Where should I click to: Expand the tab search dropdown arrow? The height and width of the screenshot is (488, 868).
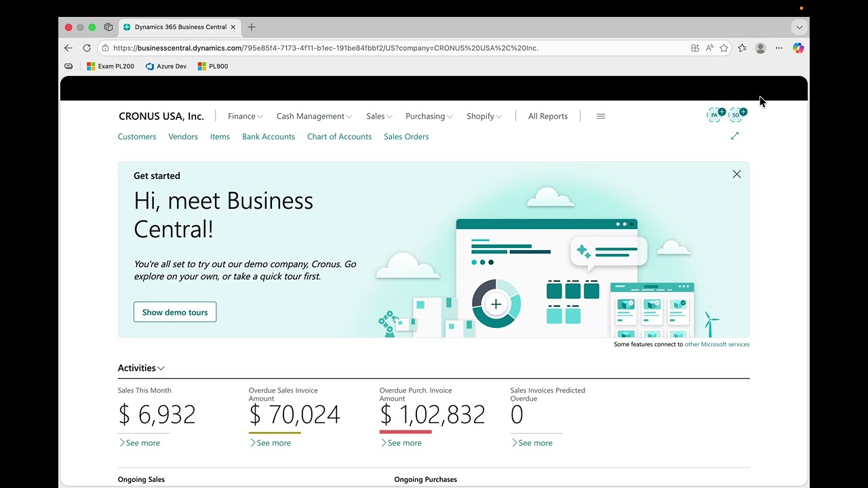(x=800, y=27)
